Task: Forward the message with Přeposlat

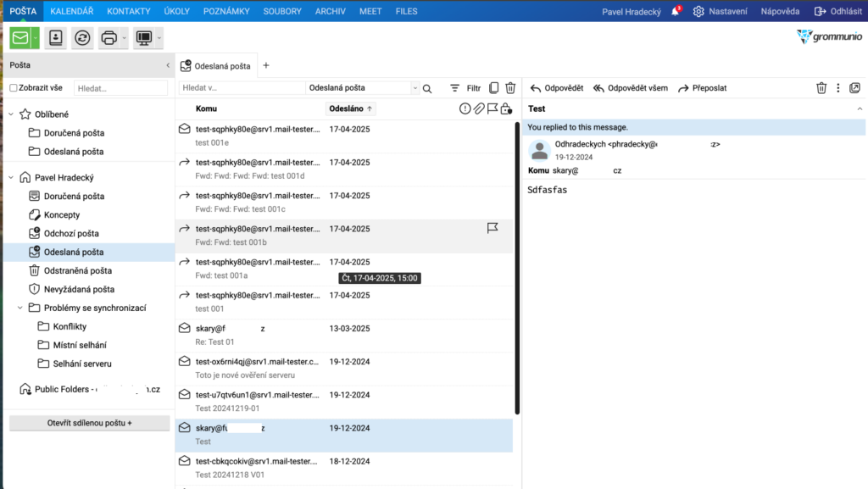Action: (x=703, y=88)
